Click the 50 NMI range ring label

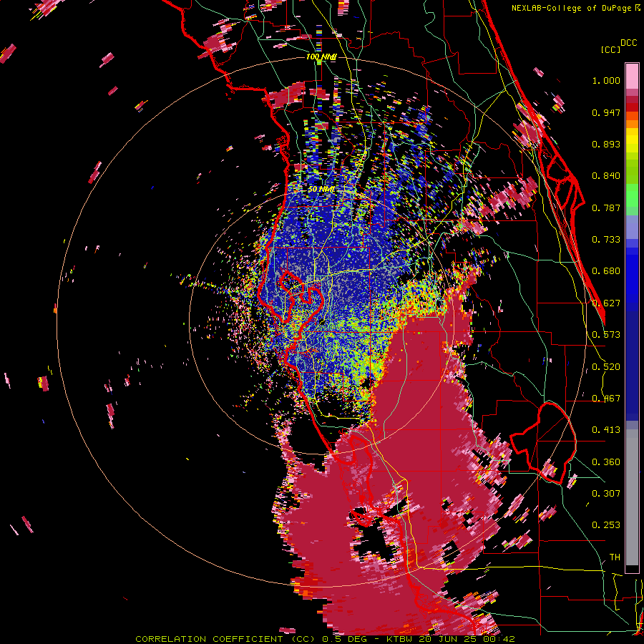(321, 190)
